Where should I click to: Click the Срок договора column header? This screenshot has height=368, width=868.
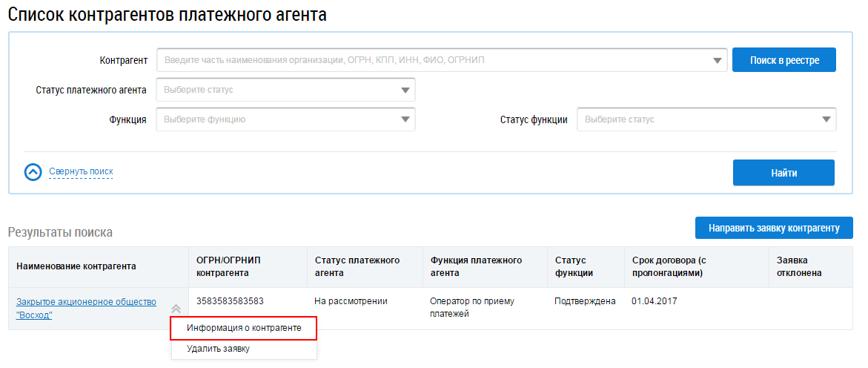coord(677,266)
